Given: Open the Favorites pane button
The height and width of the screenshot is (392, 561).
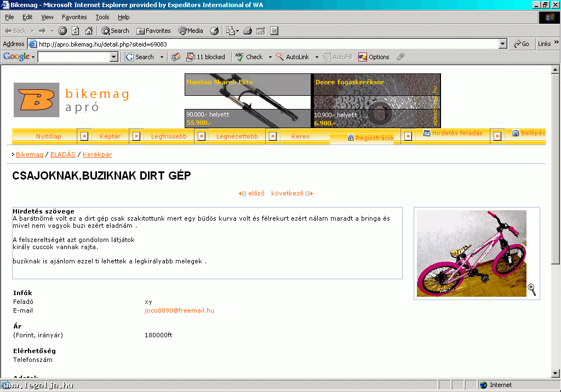Looking at the screenshot, I should pyautogui.click(x=153, y=31).
